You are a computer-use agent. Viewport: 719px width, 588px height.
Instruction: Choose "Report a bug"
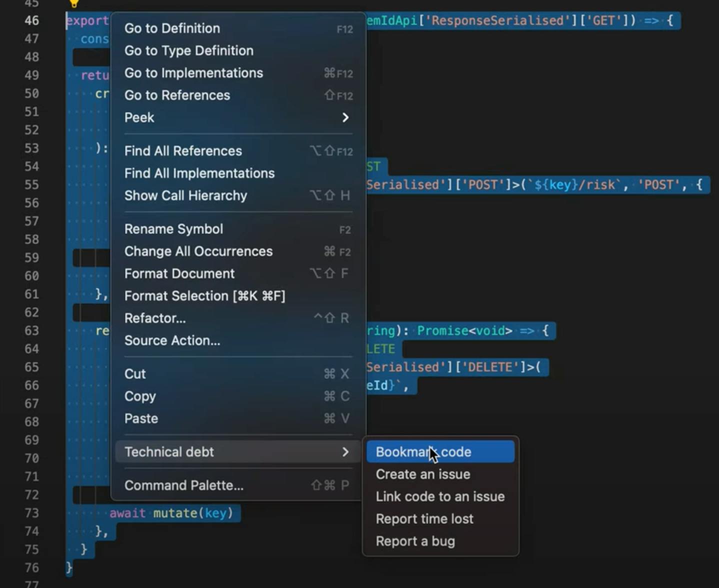[x=415, y=541]
